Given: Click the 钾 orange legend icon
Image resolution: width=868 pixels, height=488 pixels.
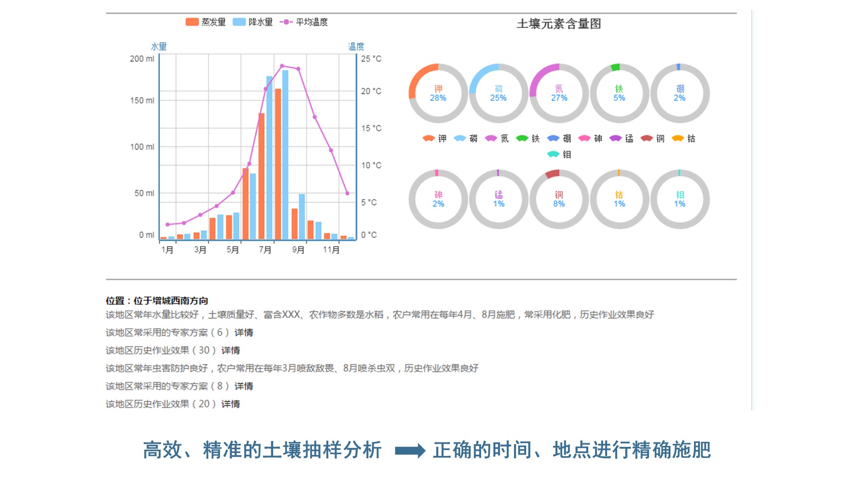Looking at the screenshot, I should click(x=428, y=138).
